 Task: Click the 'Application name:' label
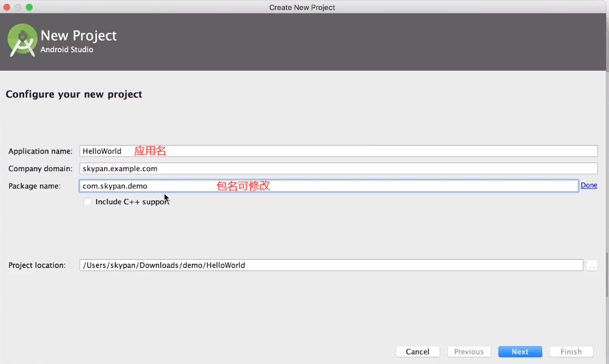(x=40, y=152)
